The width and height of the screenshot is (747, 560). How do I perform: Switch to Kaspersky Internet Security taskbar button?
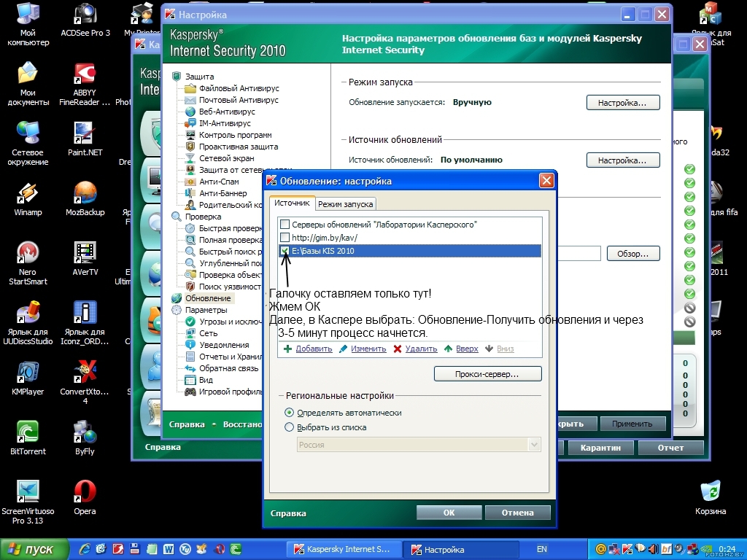344,550
